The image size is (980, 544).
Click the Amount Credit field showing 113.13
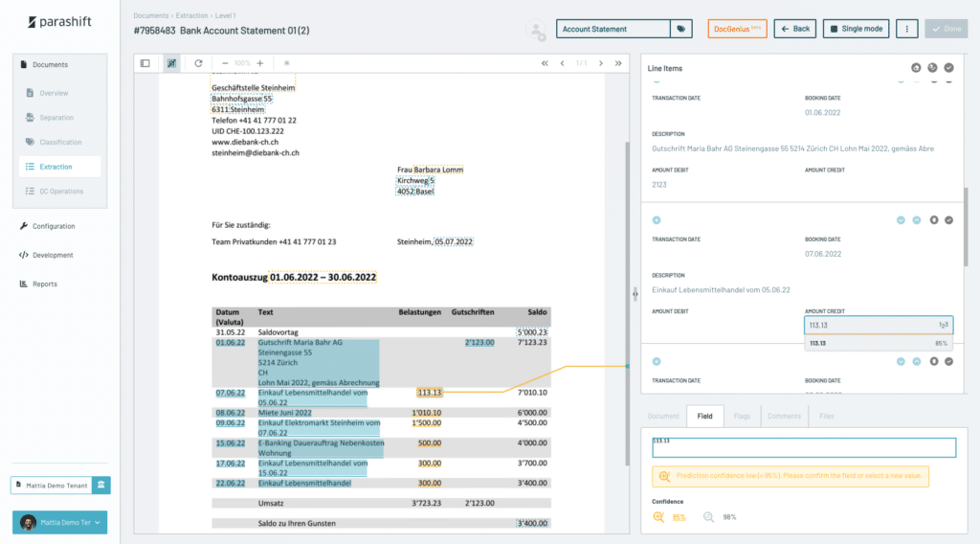click(871, 326)
